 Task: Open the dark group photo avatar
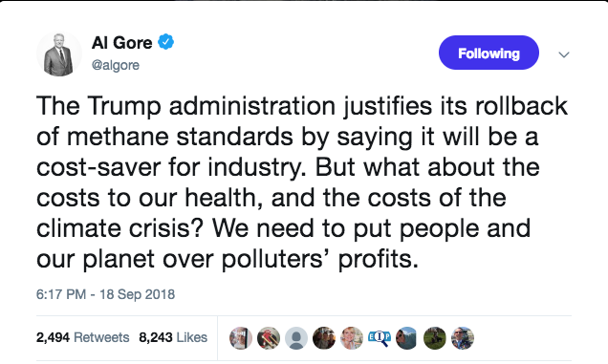point(324,337)
